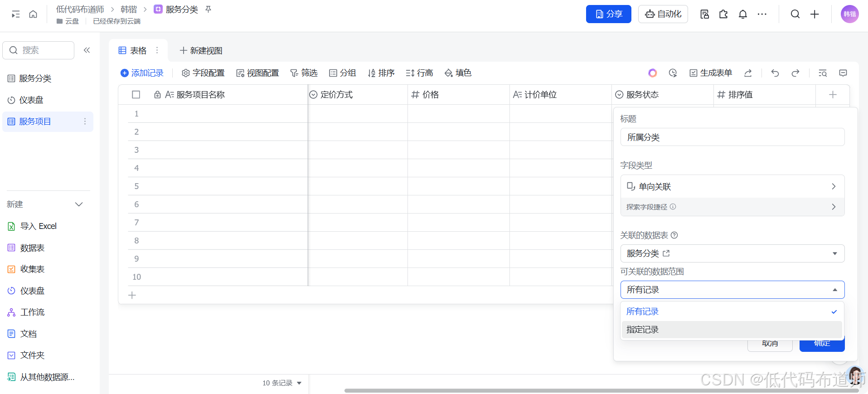Click the 分享 button
Image resolution: width=868 pixels, height=394 pixels.
coord(608,14)
